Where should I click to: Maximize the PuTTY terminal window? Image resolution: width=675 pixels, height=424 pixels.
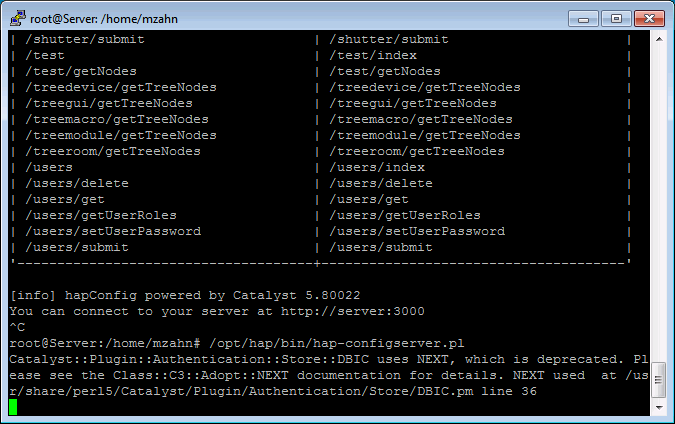pyautogui.click(x=616, y=19)
